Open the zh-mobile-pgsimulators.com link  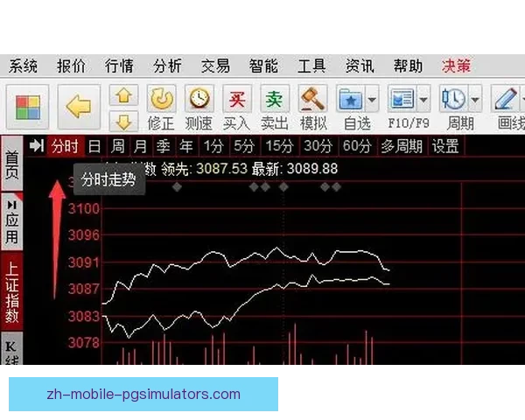click(143, 395)
